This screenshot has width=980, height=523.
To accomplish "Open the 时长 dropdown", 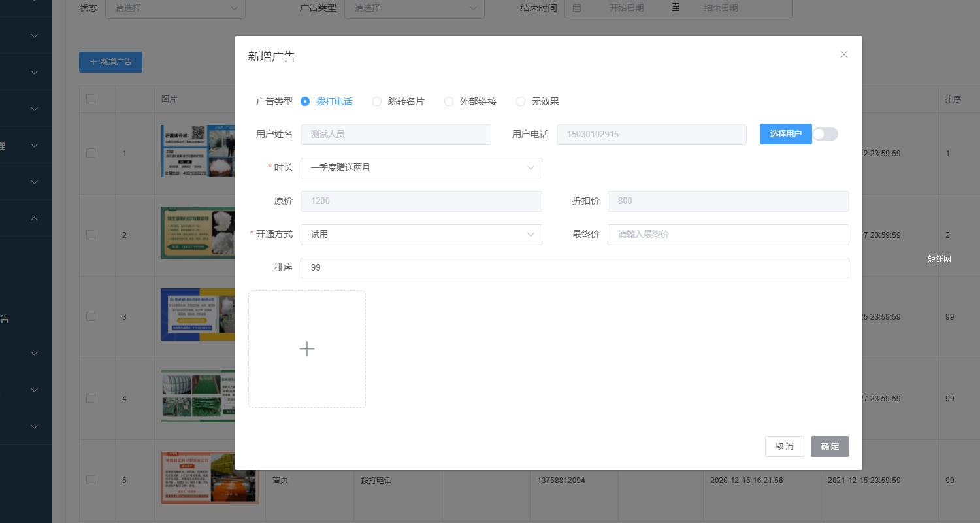I will pyautogui.click(x=421, y=167).
